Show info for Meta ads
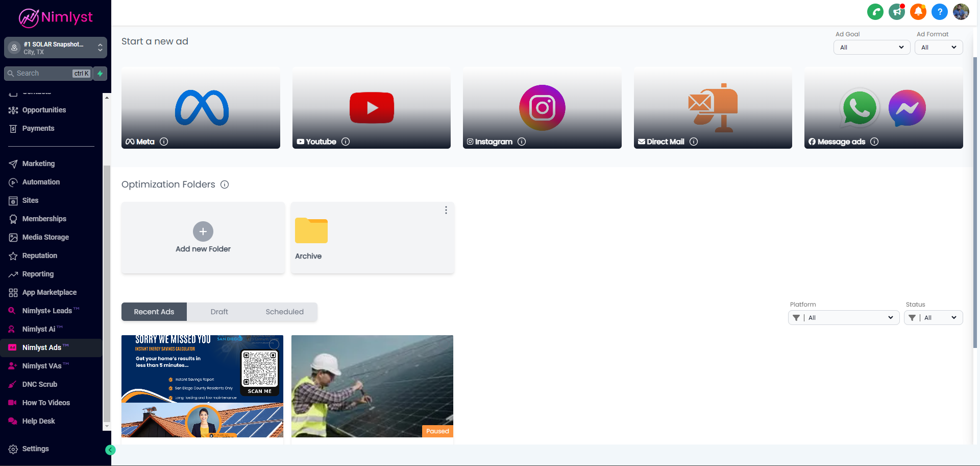This screenshot has width=980, height=466. 164,142
